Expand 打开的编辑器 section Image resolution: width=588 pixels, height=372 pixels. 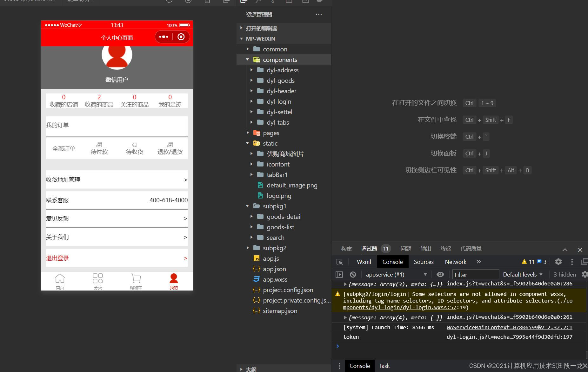coord(284,28)
